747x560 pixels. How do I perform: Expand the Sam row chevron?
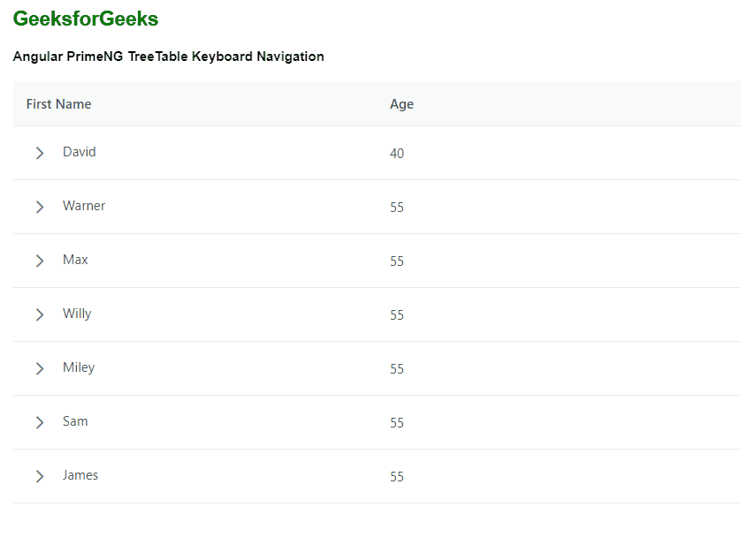click(x=40, y=422)
